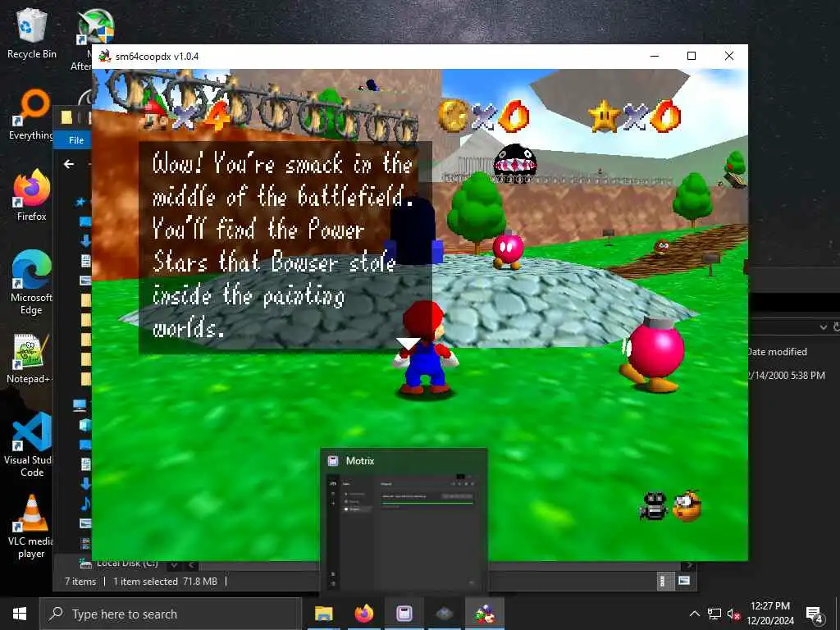The height and width of the screenshot is (630, 840).
Task: Refresh the File Explorer folder view
Action: pos(836,327)
